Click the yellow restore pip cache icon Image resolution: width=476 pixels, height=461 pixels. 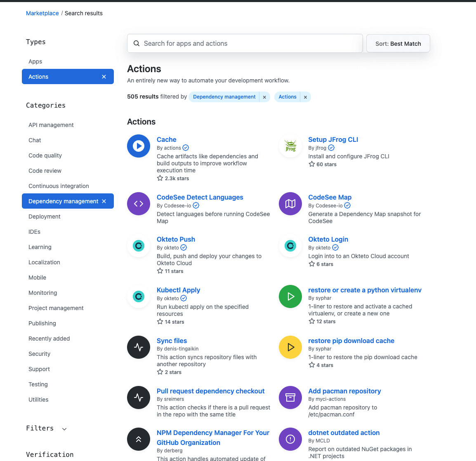tap(290, 347)
